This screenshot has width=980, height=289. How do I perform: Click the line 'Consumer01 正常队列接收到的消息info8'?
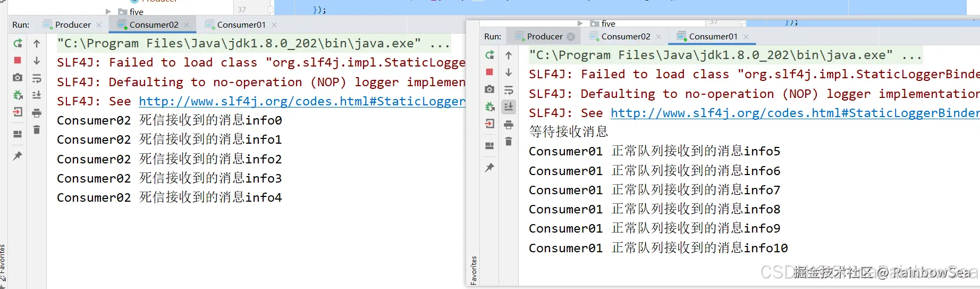tap(655, 209)
